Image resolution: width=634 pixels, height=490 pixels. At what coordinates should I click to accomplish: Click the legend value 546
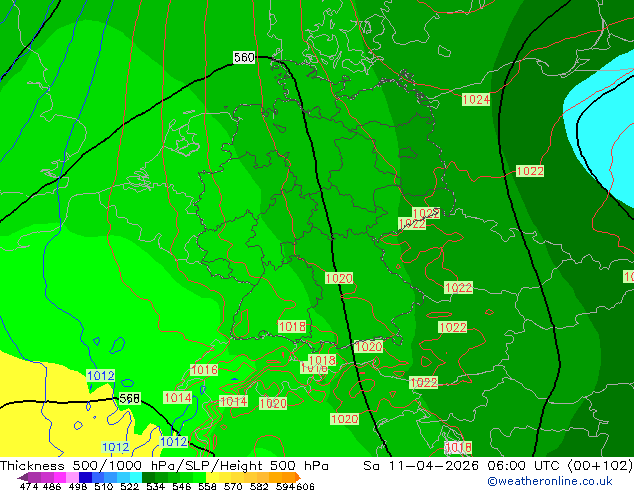pyautogui.click(x=182, y=486)
